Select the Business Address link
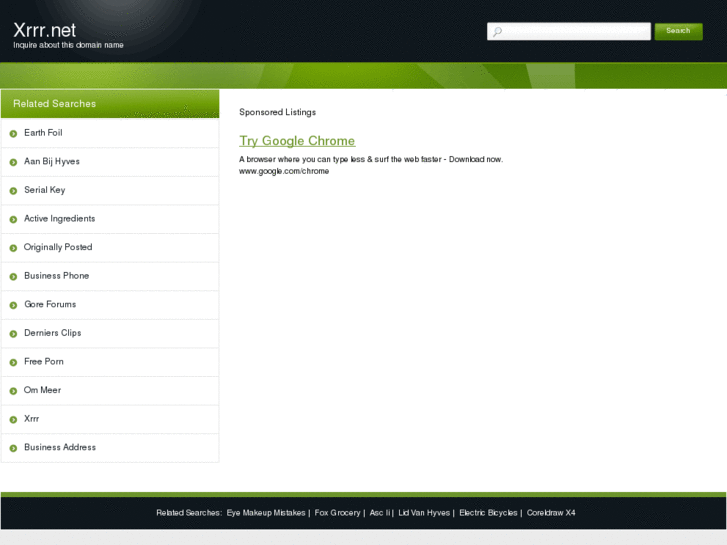The width and height of the screenshot is (727, 545). pyautogui.click(x=60, y=447)
